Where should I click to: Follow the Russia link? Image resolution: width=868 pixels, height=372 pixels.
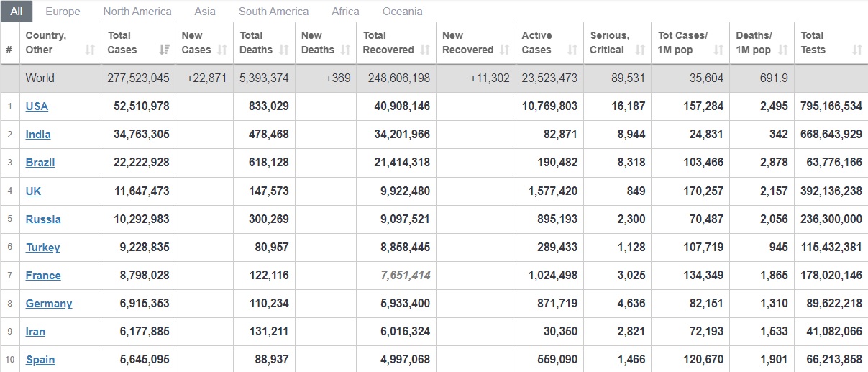[43, 219]
